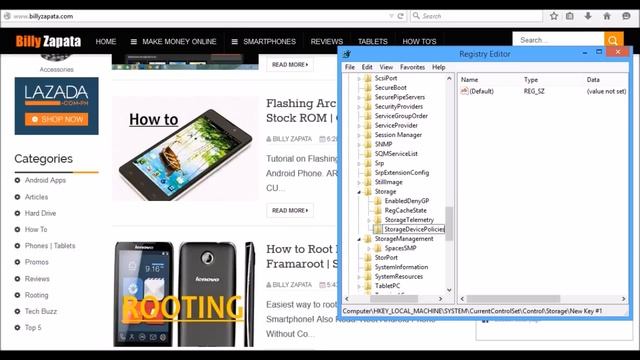Open the Top 5 category link
Image resolution: width=640 pixels, height=360 pixels.
(33, 327)
